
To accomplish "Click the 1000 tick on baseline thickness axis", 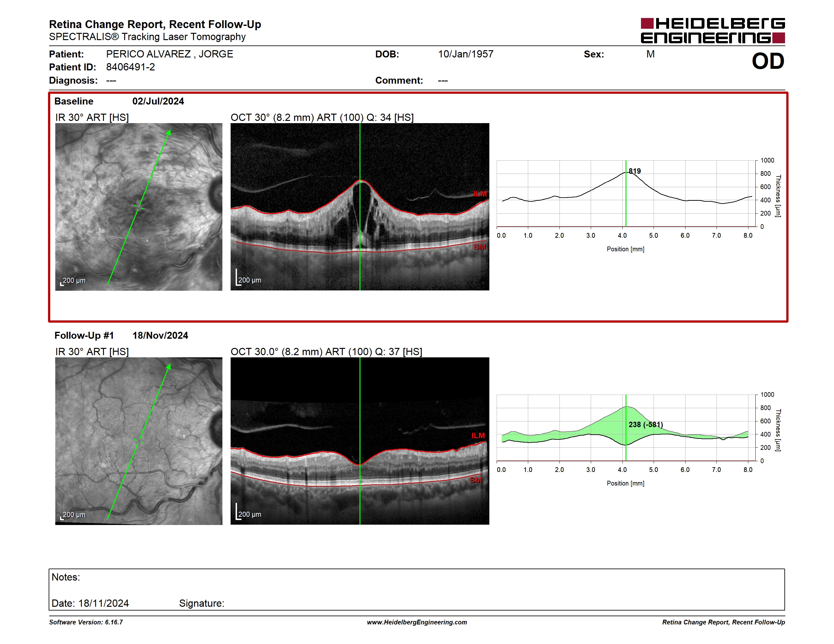I will pyautogui.click(x=767, y=161).
